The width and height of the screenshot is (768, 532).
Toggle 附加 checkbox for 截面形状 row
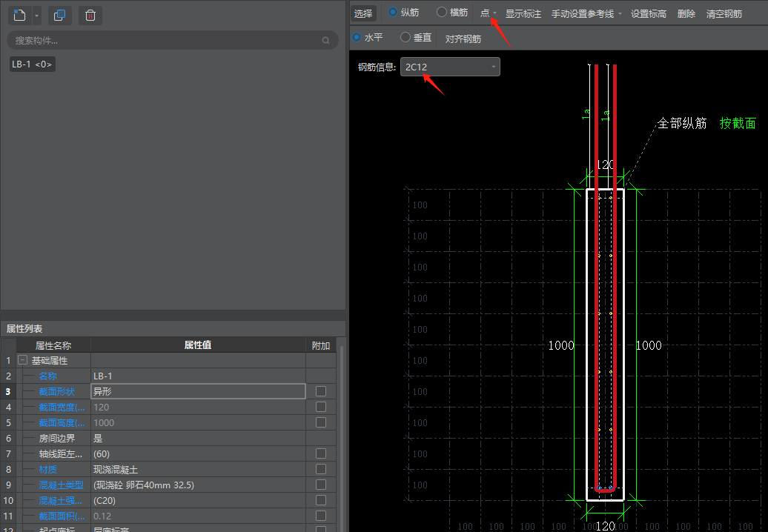(321, 391)
